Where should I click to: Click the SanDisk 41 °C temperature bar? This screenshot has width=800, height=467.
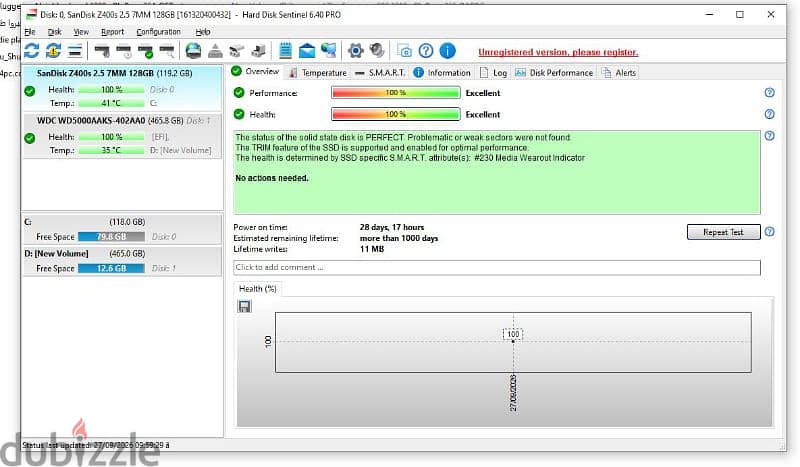coord(111,103)
